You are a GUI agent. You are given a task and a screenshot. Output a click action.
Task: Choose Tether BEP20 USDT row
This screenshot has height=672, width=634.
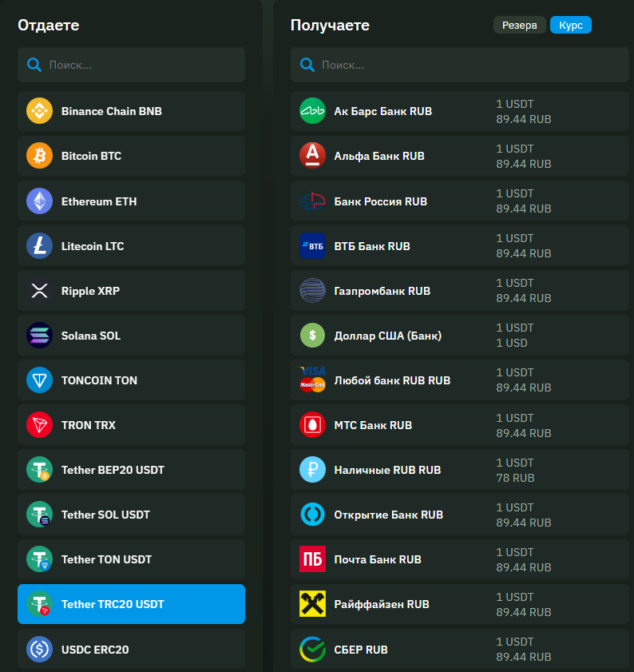131,470
